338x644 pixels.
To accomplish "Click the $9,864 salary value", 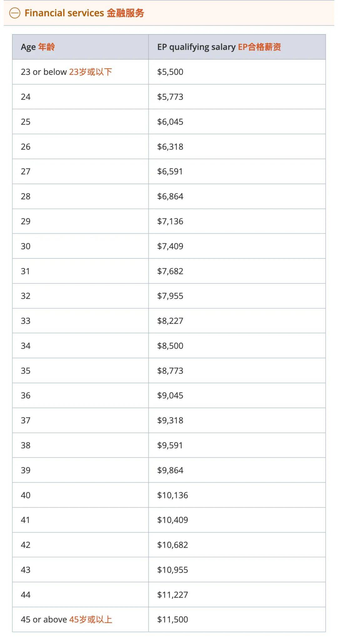I will pyautogui.click(x=170, y=470).
